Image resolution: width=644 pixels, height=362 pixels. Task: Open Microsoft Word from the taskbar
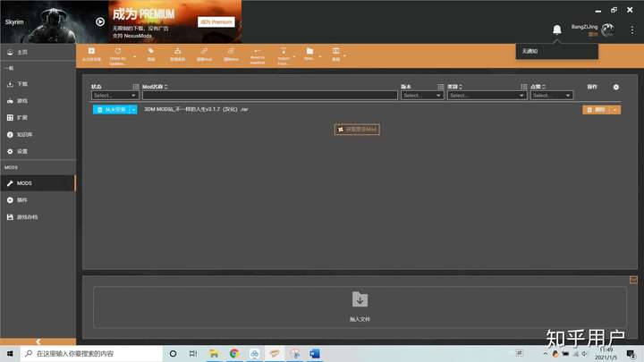[315, 353]
